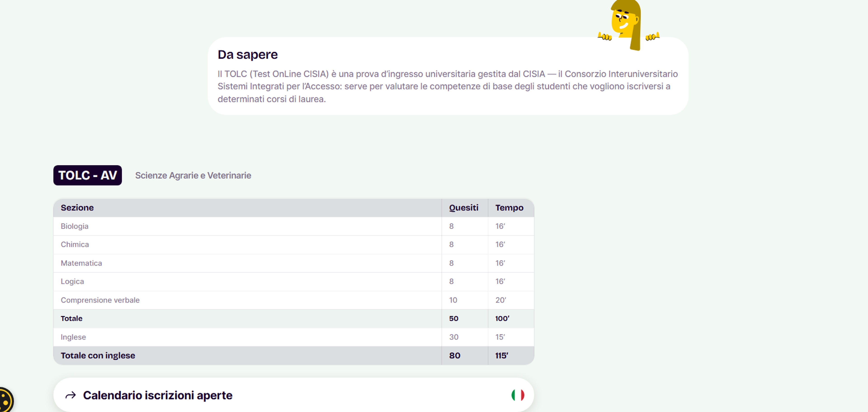This screenshot has width=868, height=412.
Task: Select the Sezione column header
Action: pyautogui.click(x=77, y=208)
